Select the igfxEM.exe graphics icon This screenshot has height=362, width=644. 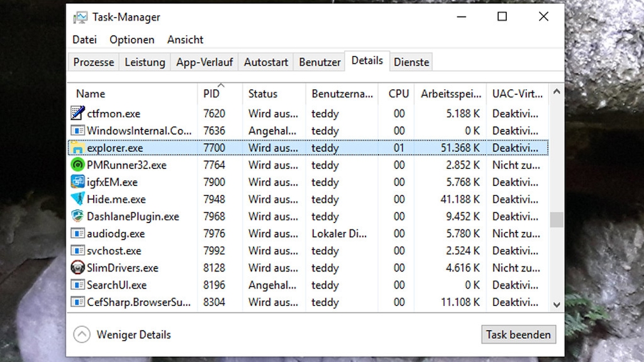(x=77, y=182)
